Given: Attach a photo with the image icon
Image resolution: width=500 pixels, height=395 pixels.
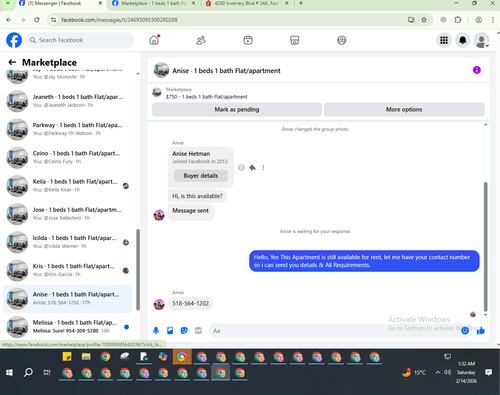Looking at the screenshot, I should tap(170, 330).
